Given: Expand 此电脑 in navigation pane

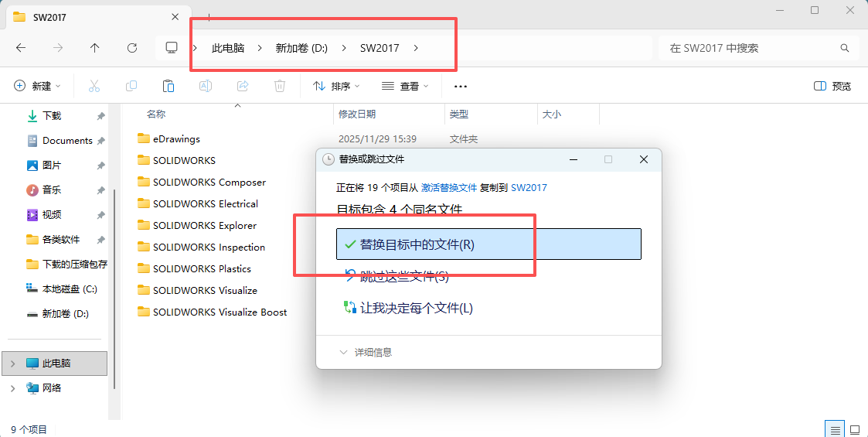Looking at the screenshot, I should [12, 364].
